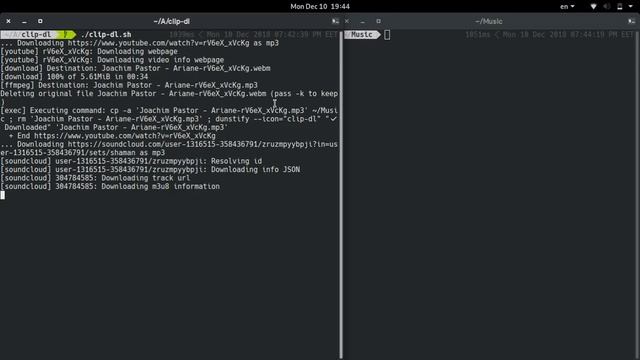Maximize the ~/A/clip-dl terminal window
The width and height of the screenshot is (640, 360).
(40, 21)
